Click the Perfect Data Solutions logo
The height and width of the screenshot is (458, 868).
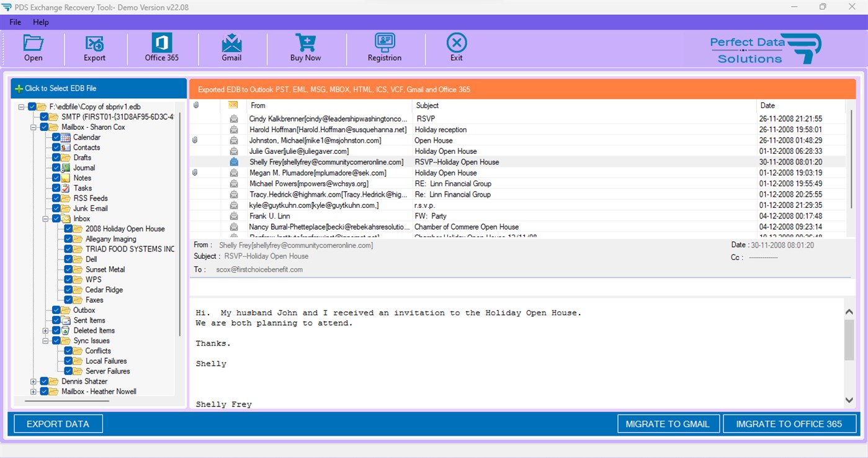767,48
